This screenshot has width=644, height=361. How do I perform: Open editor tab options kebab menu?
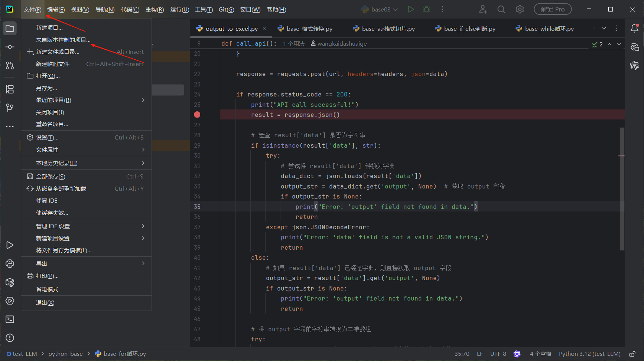point(616,29)
